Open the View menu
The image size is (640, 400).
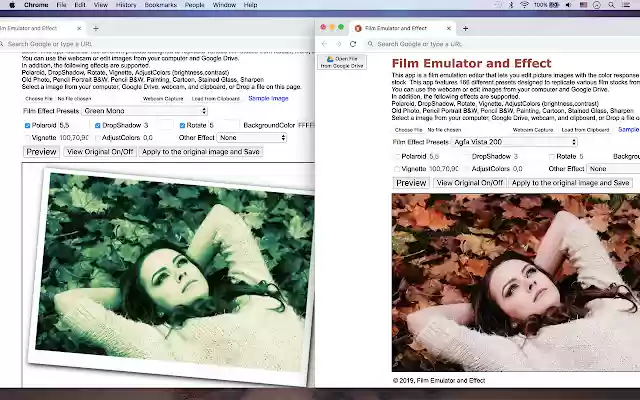point(100,5)
